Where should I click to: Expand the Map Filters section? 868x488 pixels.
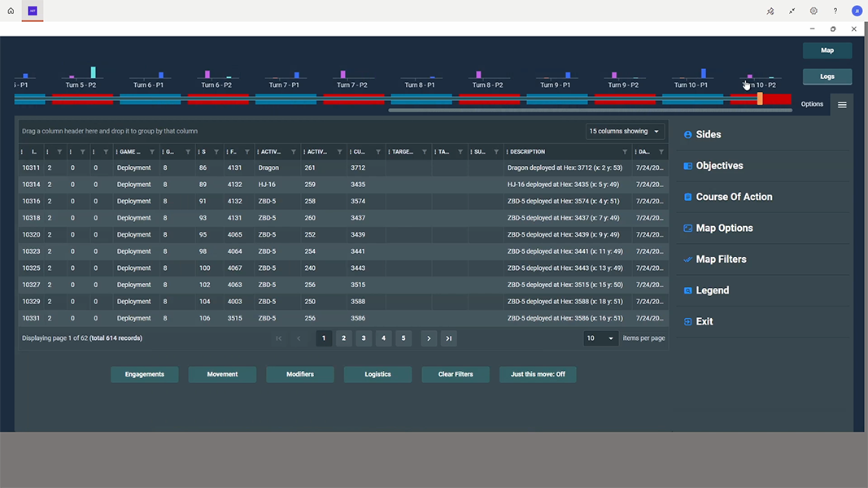(721, 259)
